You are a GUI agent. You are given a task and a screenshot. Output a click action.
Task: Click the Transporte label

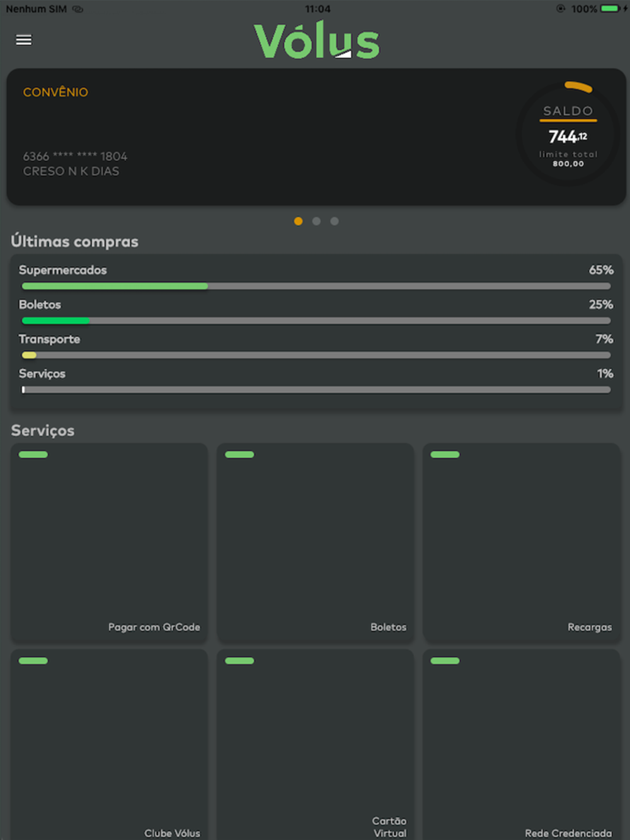49,339
